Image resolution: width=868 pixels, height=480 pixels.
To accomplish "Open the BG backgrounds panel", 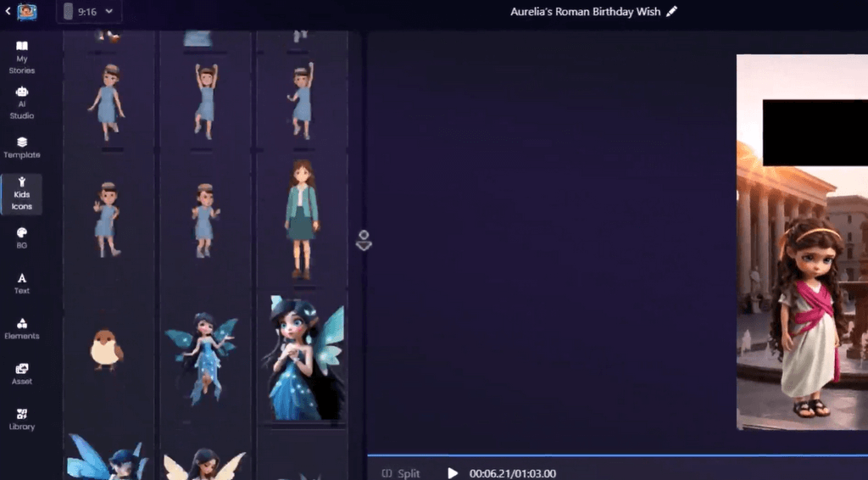I will pyautogui.click(x=21, y=238).
